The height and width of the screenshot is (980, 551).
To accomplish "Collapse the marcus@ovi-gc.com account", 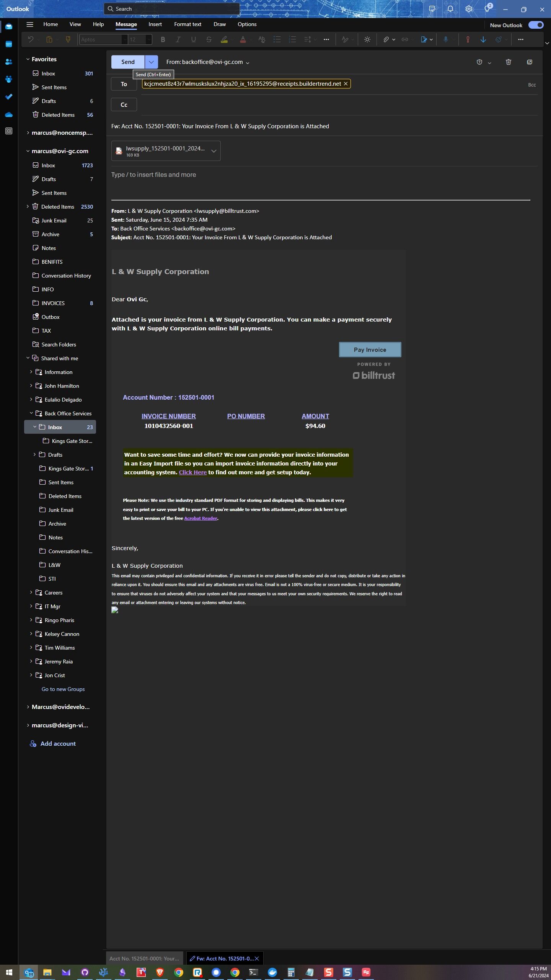I will click(x=28, y=151).
